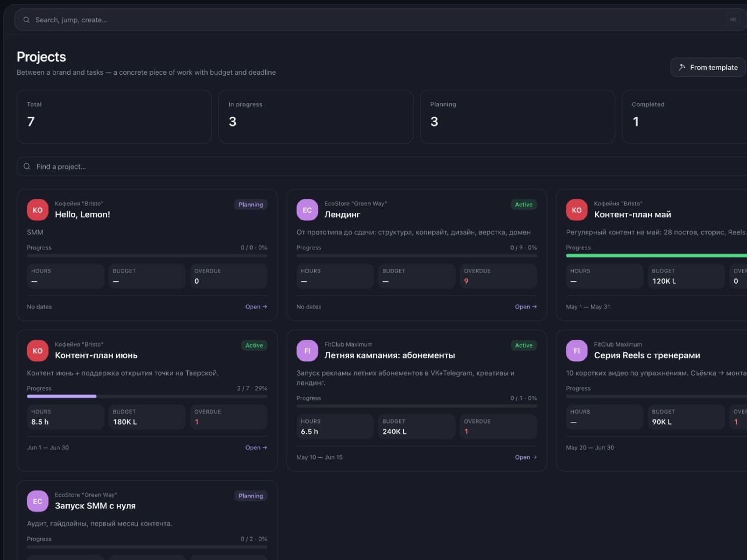Viewport: 747px width, 560px height.
Task: Click the May 10 — Jun 15 date range
Action: pos(319,457)
